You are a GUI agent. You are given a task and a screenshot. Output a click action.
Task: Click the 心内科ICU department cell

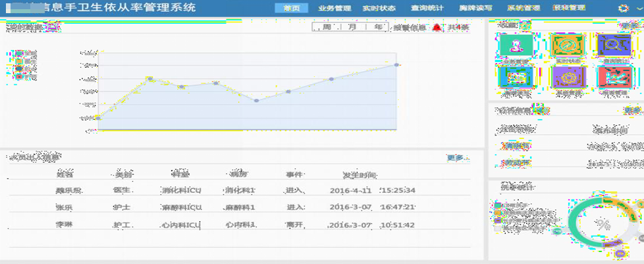pos(180,225)
